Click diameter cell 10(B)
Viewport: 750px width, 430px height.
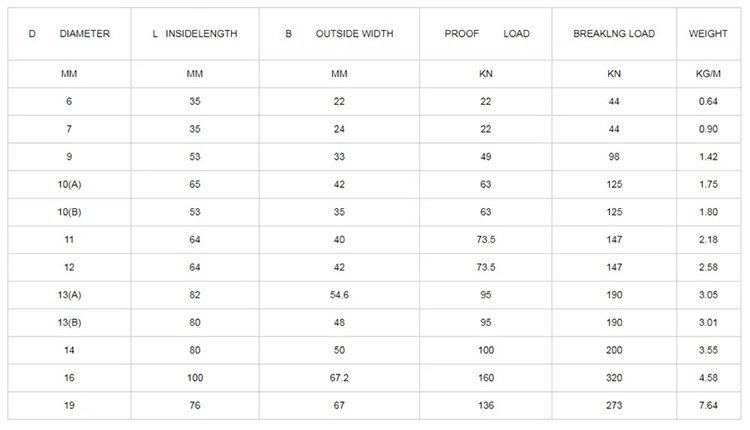(x=69, y=212)
